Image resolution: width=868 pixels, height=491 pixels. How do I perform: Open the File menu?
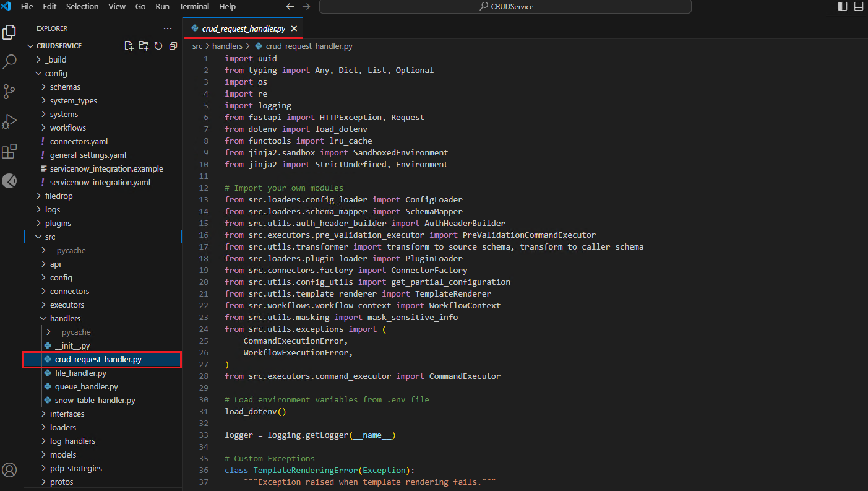tap(27, 6)
